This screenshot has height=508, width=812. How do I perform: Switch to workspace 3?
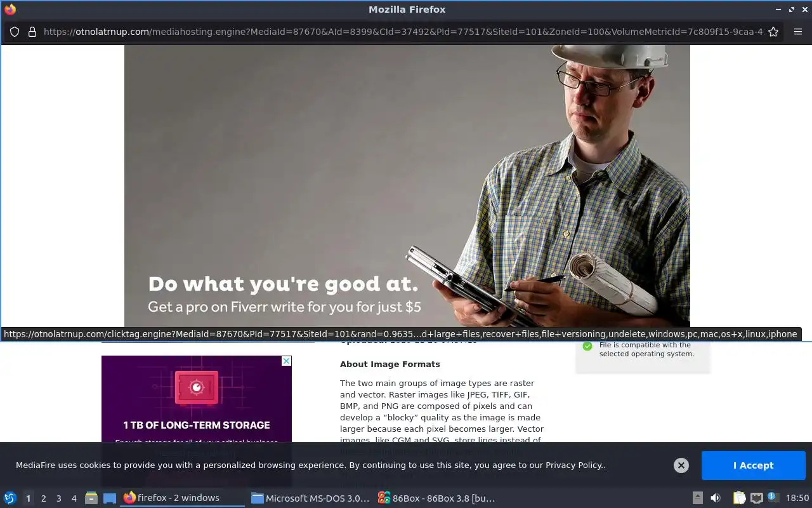[x=58, y=498]
